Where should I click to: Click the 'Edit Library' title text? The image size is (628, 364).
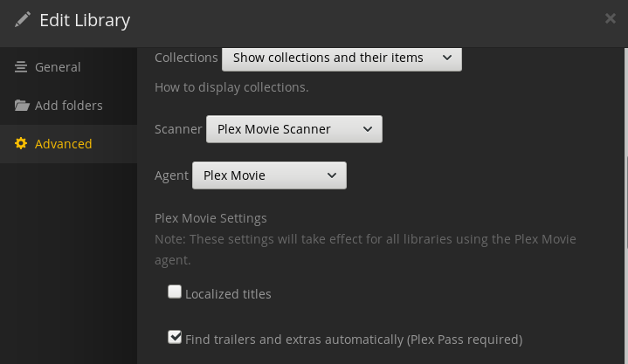pyautogui.click(x=85, y=20)
